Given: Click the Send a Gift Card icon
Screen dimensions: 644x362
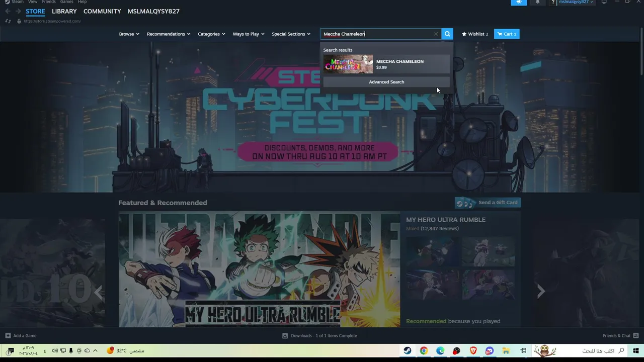Looking at the screenshot, I should [465, 203].
